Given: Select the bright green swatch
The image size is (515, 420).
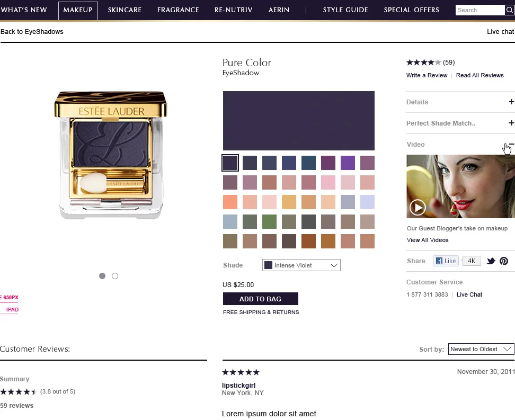Looking at the screenshot, I should point(269,222).
